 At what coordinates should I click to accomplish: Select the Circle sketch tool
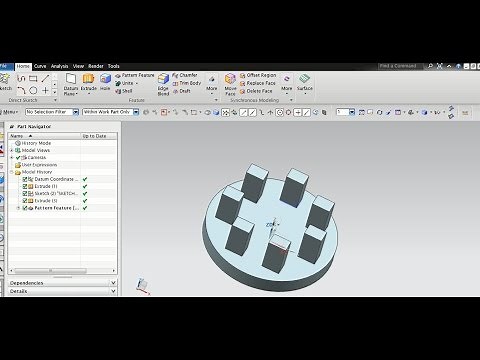click(x=33, y=90)
